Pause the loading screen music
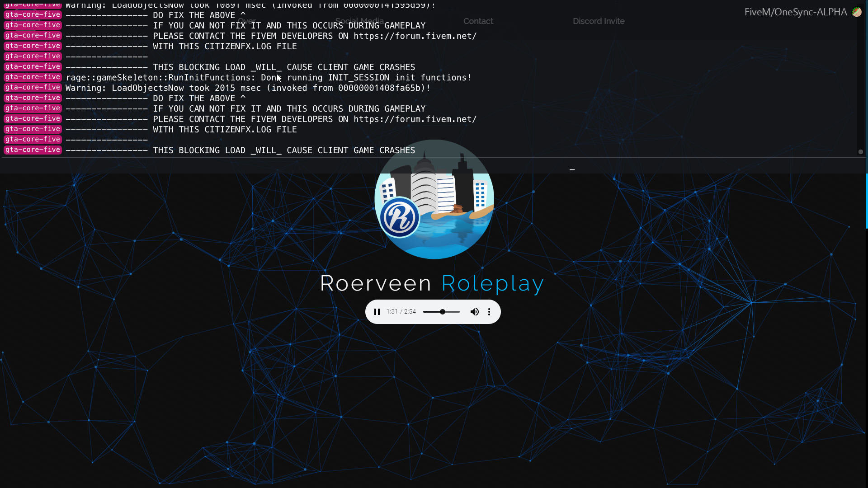Image resolution: width=868 pixels, height=488 pixels. pos(377,312)
